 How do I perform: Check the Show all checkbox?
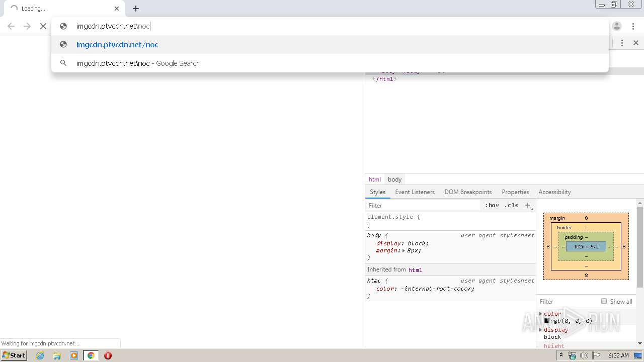tap(604, 301)
